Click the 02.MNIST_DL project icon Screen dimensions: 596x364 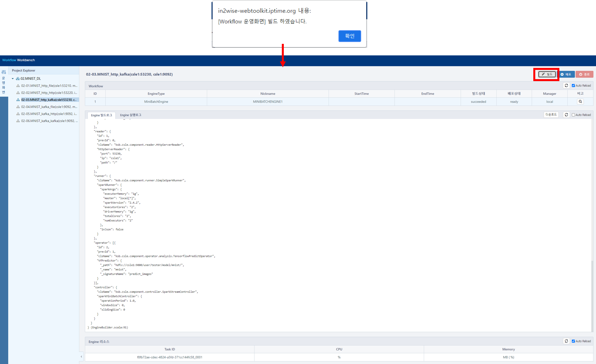pyautogui.click(x=18, y=78)
